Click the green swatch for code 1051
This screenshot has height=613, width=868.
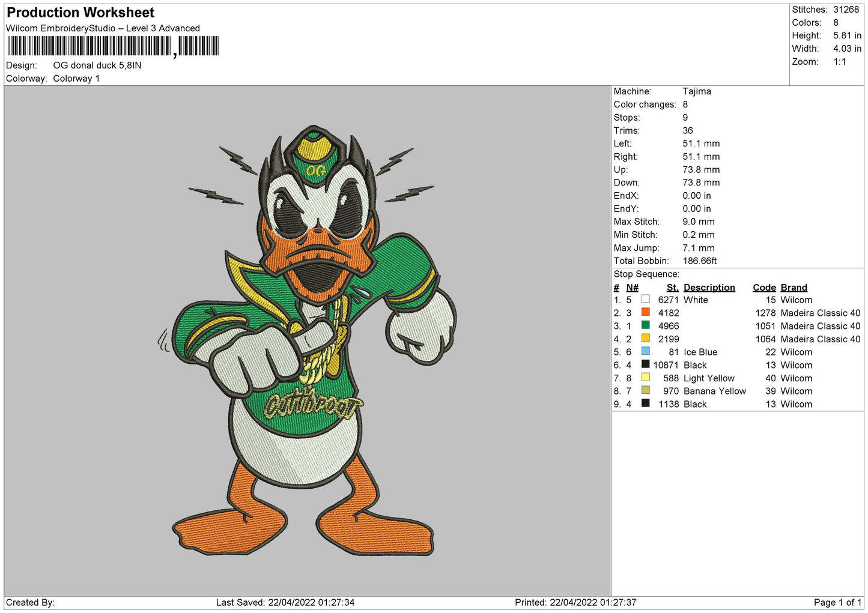click(645, 325)
